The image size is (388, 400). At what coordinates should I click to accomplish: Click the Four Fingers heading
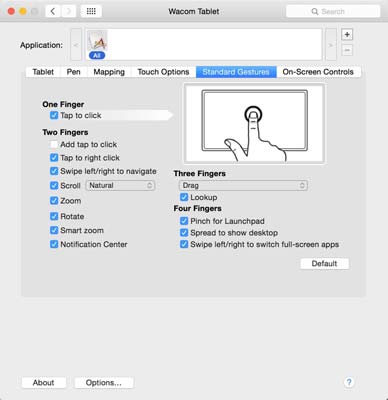[197, 209]
